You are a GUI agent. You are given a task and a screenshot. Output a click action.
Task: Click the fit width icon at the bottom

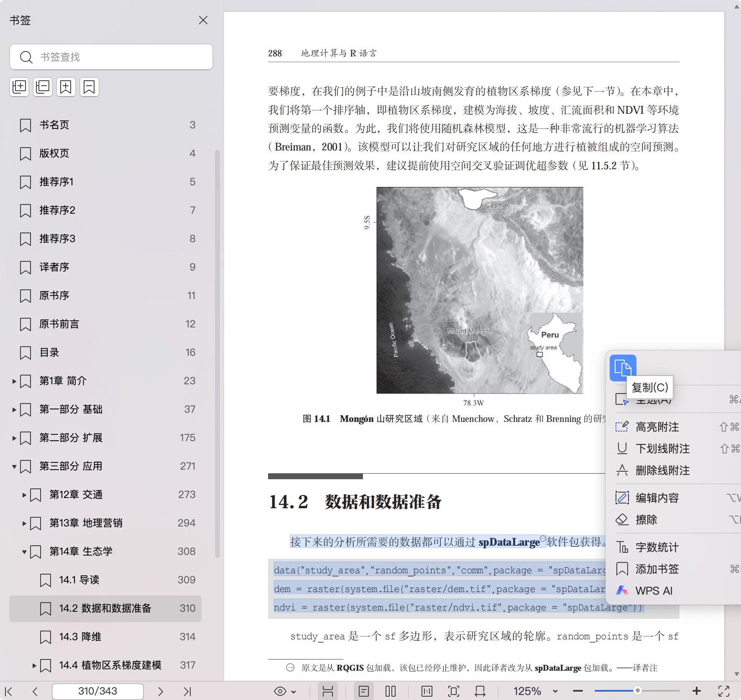[480, 691]
